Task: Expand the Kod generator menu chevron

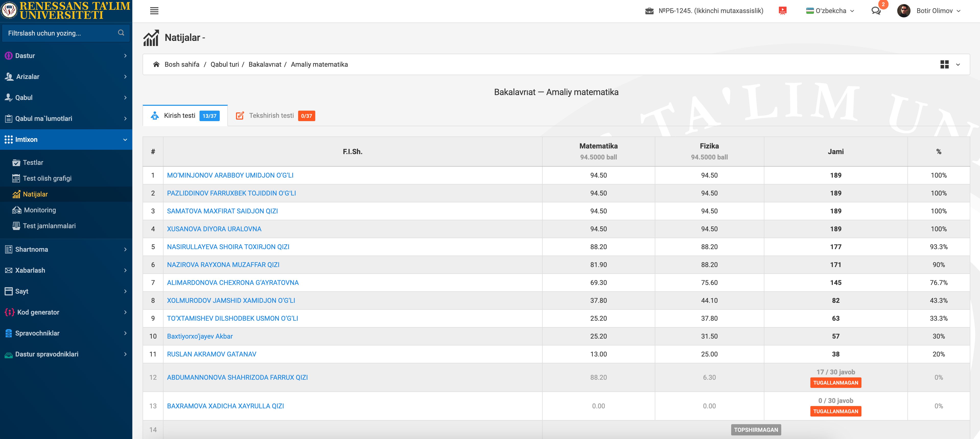Action: [125, 312]
